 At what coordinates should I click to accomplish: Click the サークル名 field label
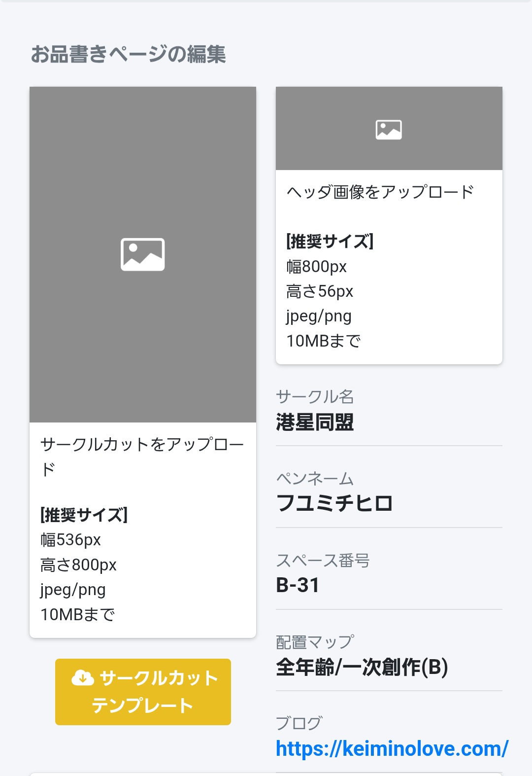315,396
